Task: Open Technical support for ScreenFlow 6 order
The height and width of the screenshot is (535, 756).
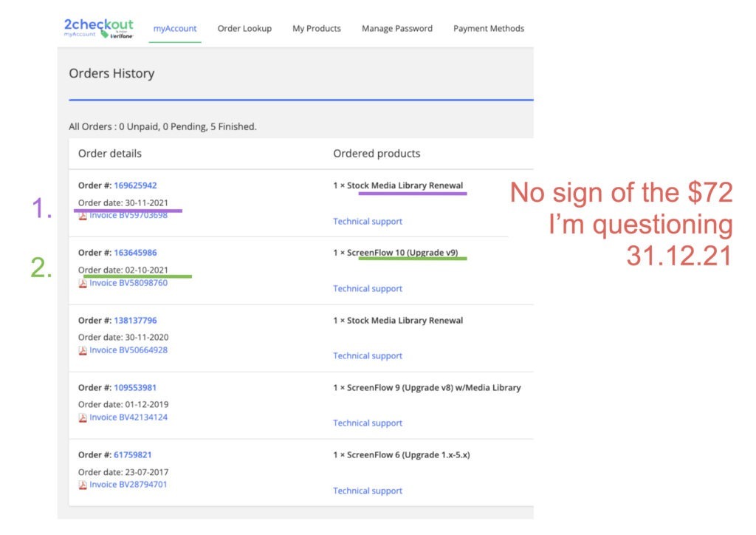Action: 368,491
